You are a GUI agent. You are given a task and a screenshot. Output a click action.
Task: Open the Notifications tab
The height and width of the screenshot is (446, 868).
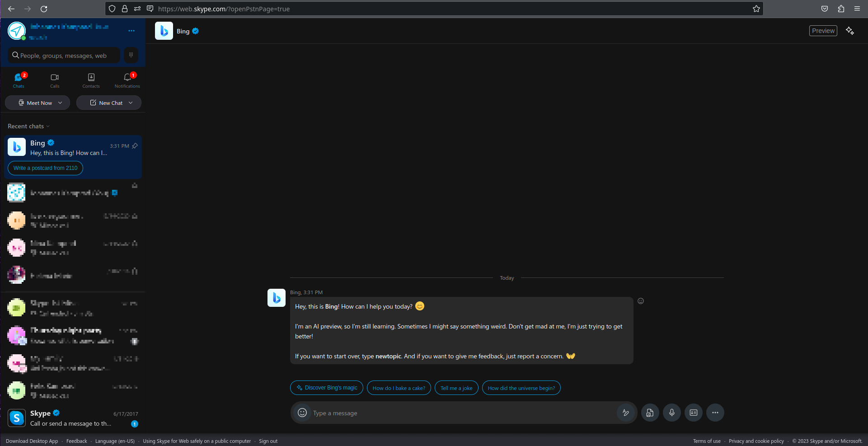(x=127, y=80)
